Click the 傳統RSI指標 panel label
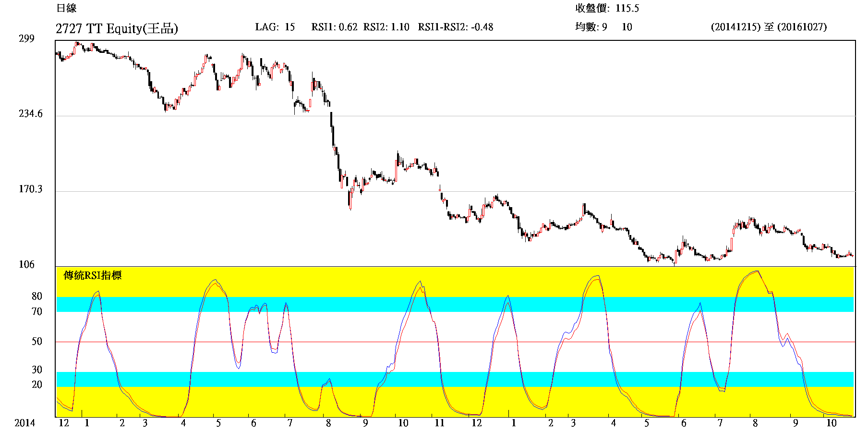 tap(93, 275)
